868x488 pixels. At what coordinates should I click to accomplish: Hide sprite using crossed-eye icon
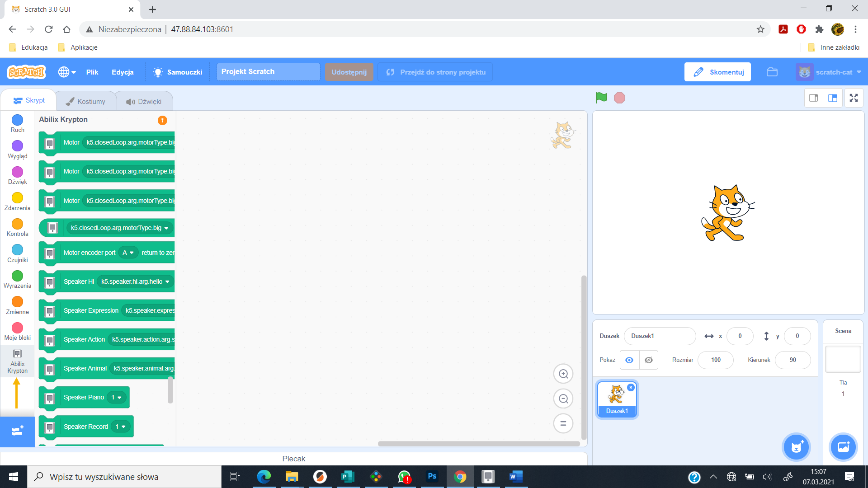point(648,360)
